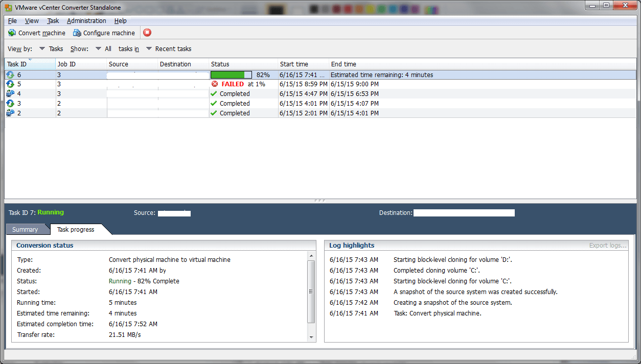
Task: Click the 'Task ID 7: Running' heading
Action: [x=36, y=212]
